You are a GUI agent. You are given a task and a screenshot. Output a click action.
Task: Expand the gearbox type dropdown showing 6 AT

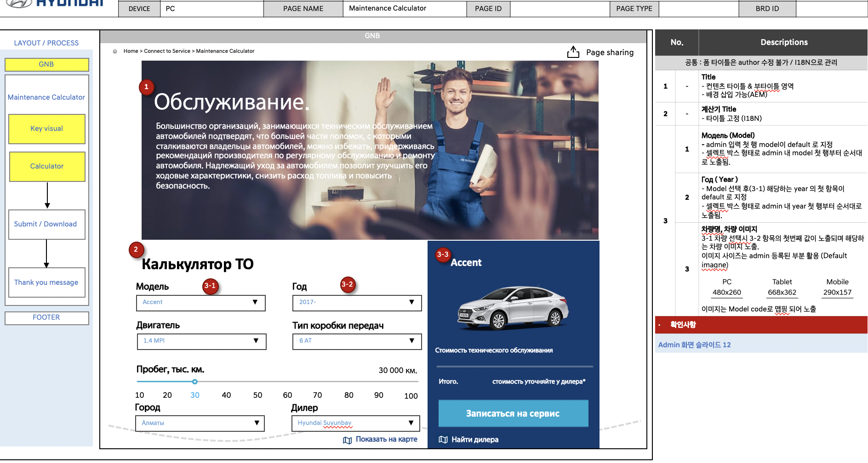(x=357, y=341)
